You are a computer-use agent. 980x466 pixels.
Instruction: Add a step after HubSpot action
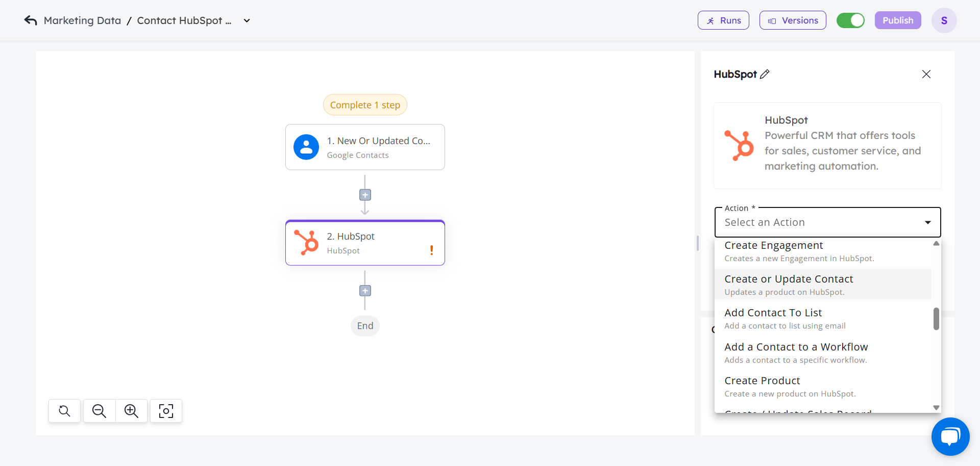(x=365, y=291)
